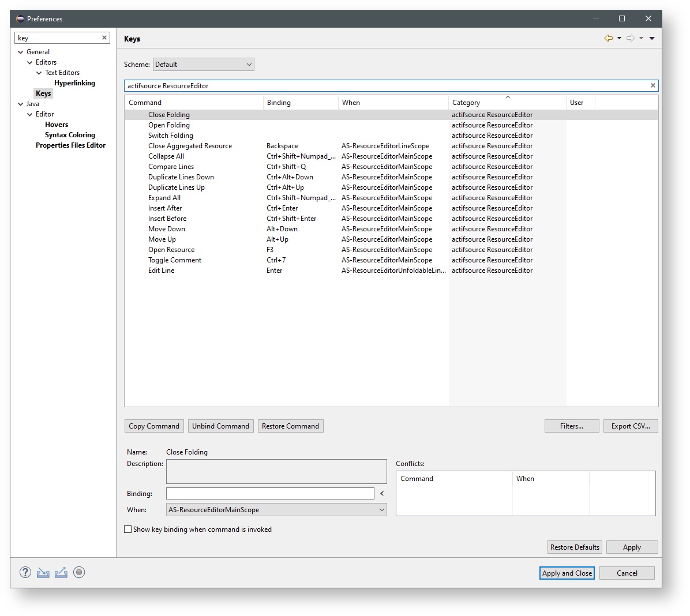This screenshot has width=690, height=616.
Task: Open the Scheme dropdown
Action: 203,65
